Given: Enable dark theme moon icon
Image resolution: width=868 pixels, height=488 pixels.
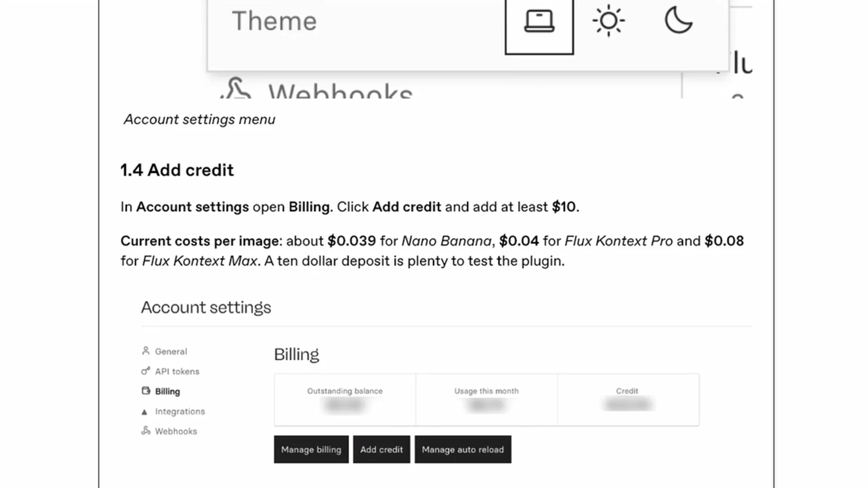Looking at the screenshot, I should [678, 21].
